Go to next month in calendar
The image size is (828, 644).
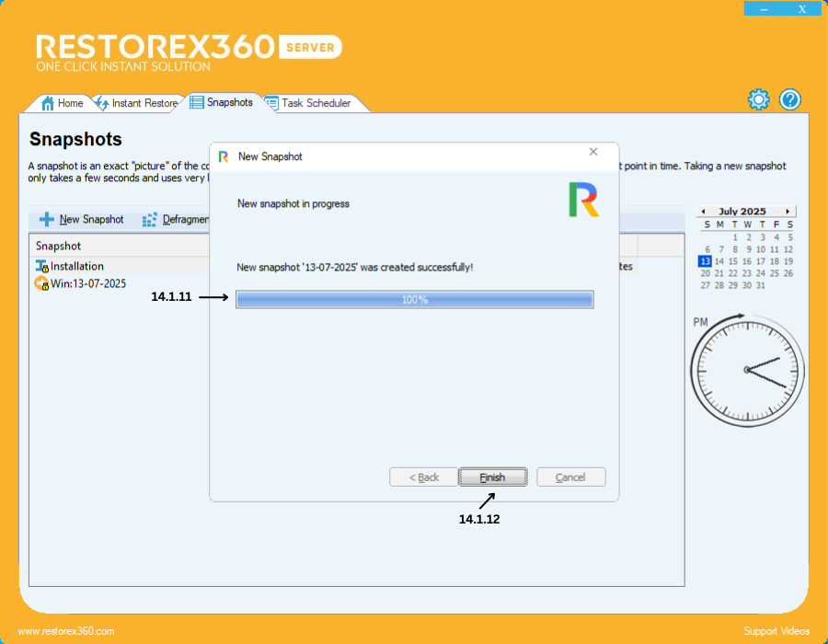pos(788,212)
